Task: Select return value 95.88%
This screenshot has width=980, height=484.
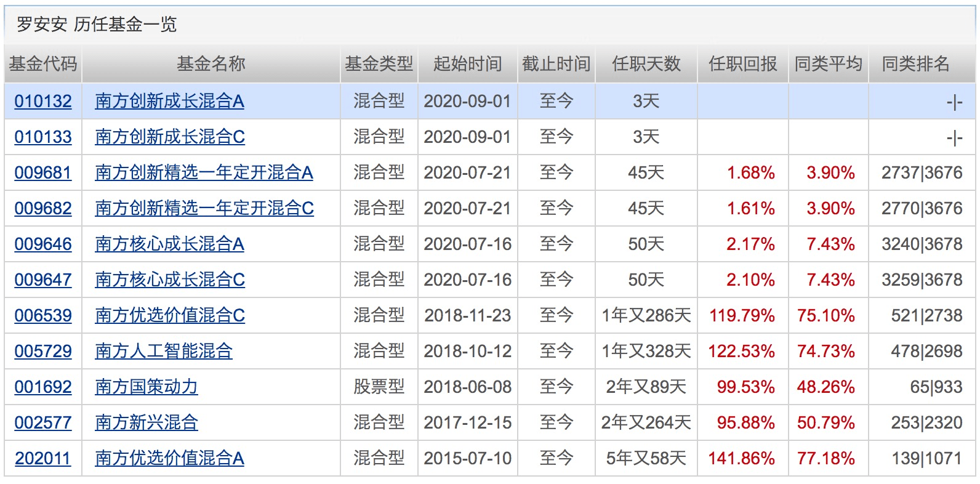Action: coord(745,422)
